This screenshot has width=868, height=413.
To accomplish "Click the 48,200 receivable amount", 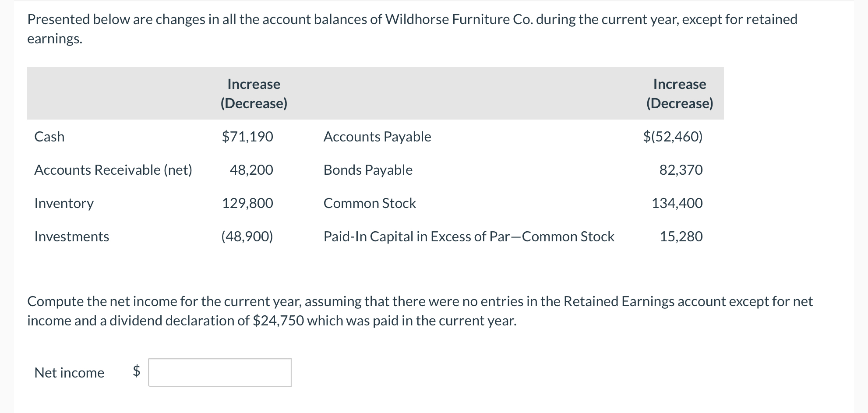I will (251, 170).
